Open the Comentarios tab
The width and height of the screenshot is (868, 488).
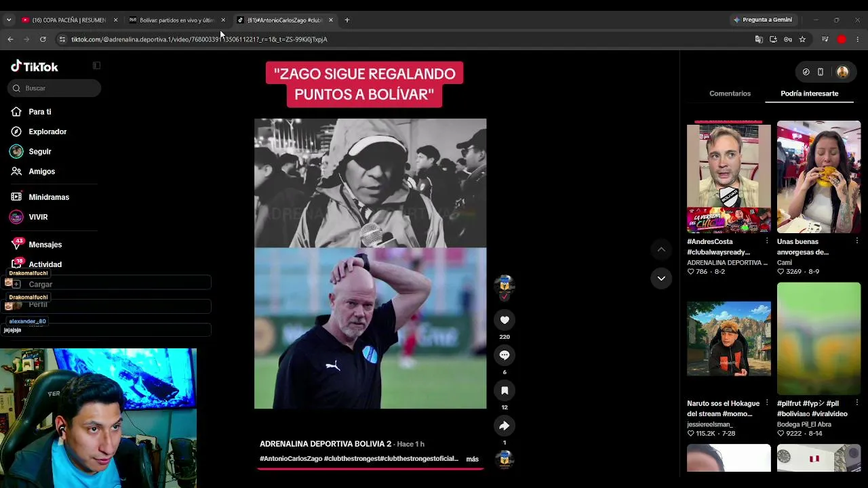click(x=730, y=94)
